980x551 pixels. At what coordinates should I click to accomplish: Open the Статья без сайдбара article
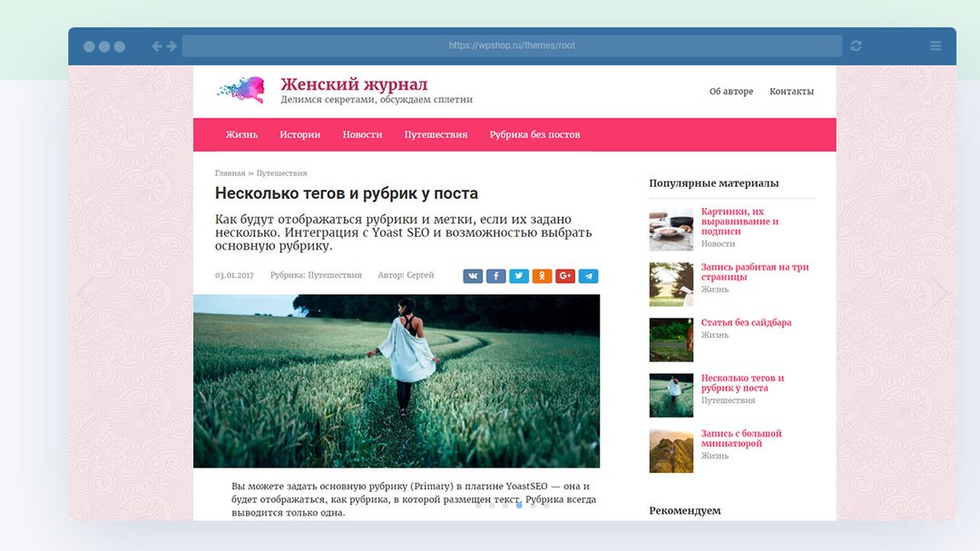[x=746, y=322]
